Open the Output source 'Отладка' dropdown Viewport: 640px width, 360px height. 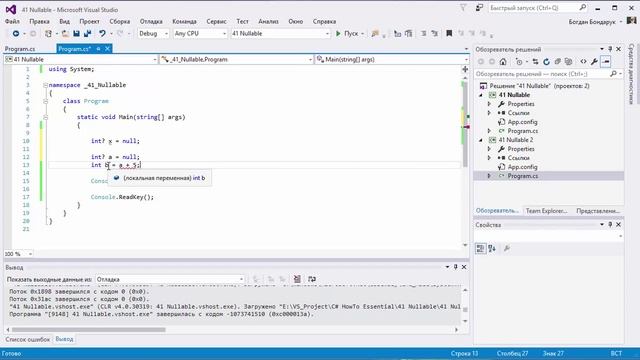pyautogui.click(x=170, y=280)
